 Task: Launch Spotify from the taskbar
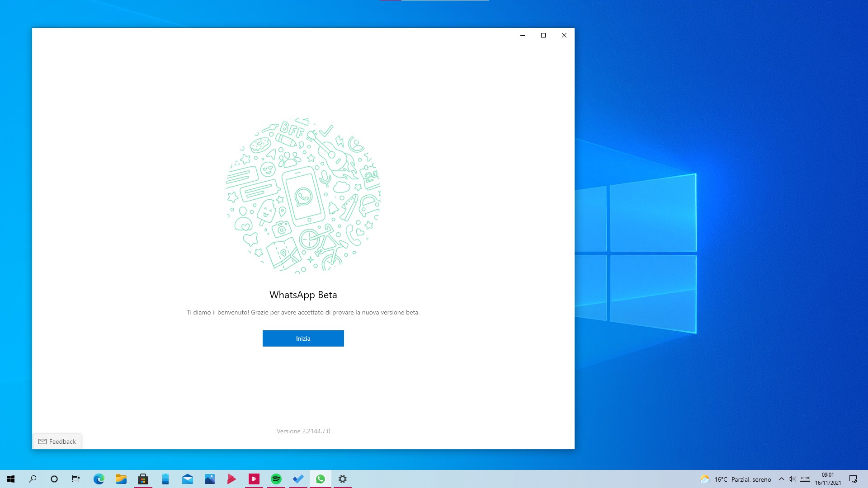(x=276, y=479)
